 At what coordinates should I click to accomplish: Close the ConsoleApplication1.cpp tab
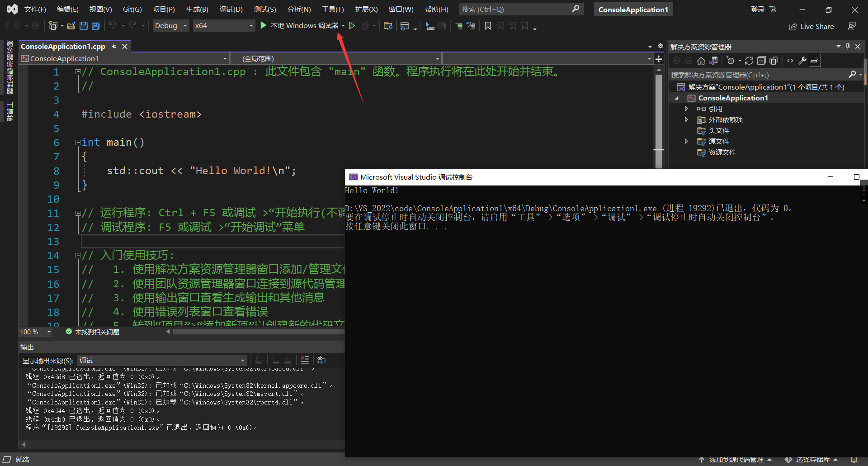[x=125, y=46]
